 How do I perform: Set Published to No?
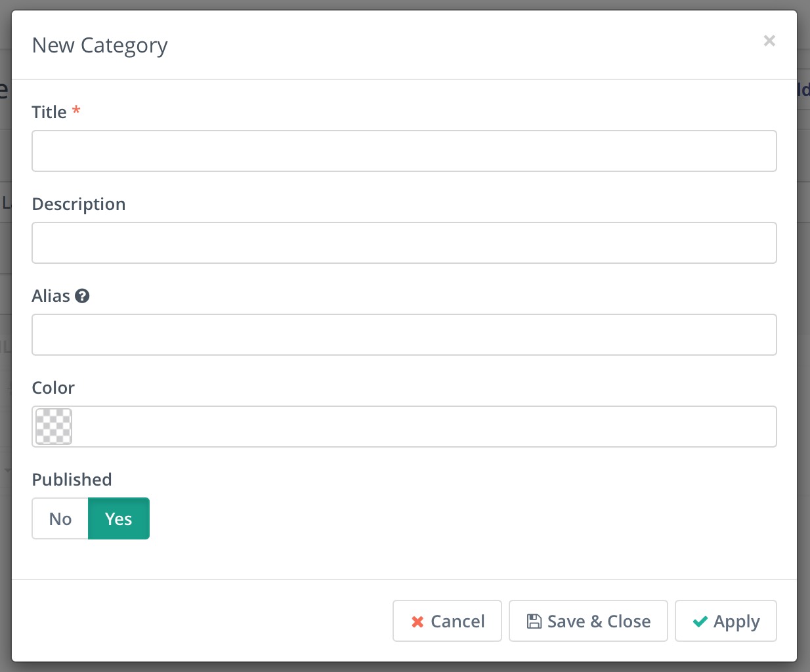pyautogui.click(x=60, y=518)
